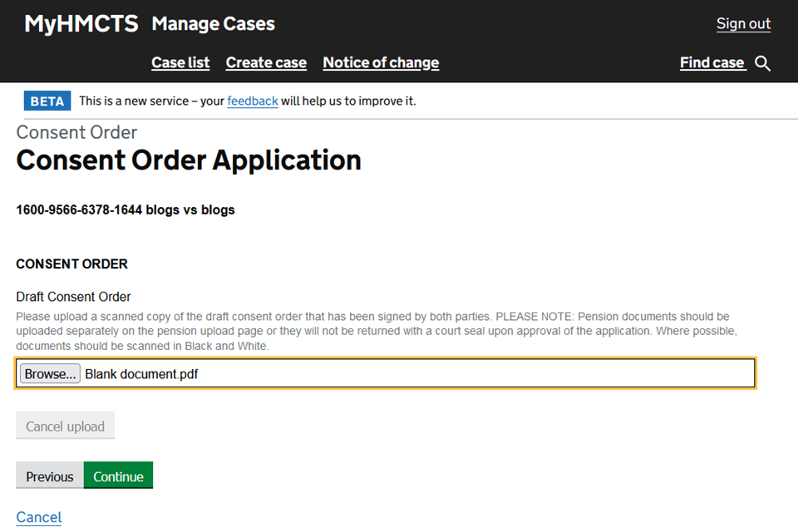798x532 pixels.
Task: Click the search magnifier icon
Action: pos(762,63)
